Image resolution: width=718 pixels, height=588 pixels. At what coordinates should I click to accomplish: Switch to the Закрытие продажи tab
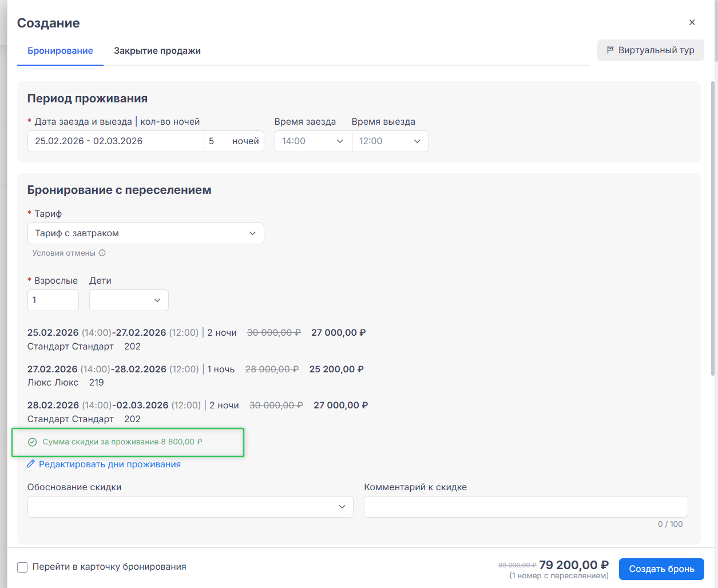[x=157, y=51]
